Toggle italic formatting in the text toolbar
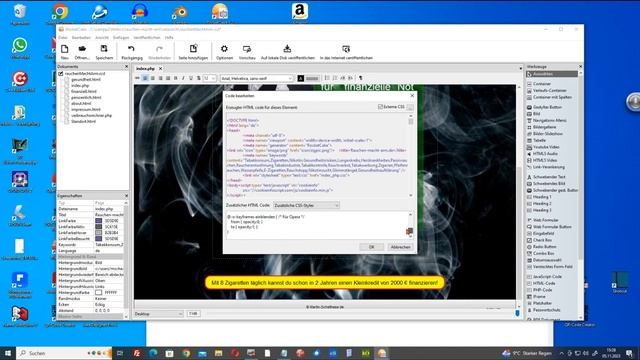640x360 pixels. [x=183, y=78]
